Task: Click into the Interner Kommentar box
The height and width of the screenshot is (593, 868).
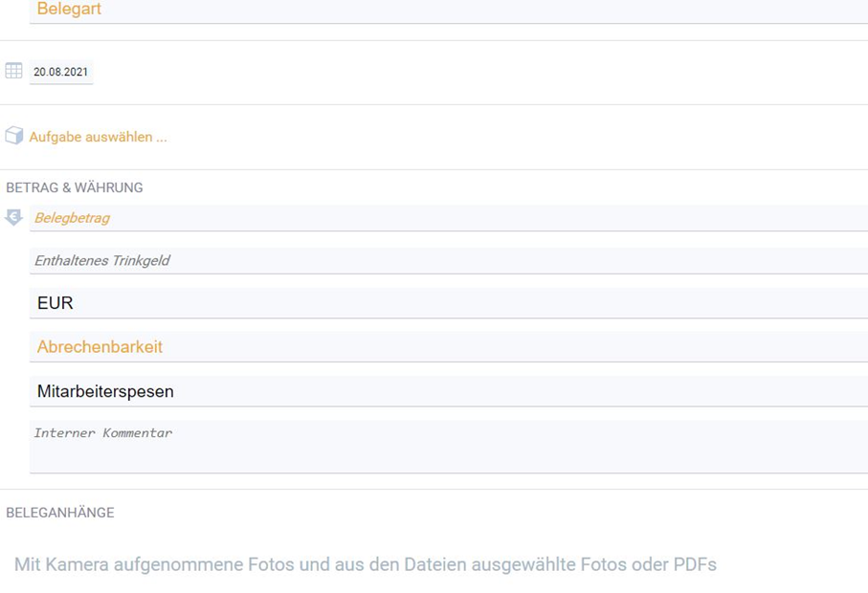Action: coord(449,447)
